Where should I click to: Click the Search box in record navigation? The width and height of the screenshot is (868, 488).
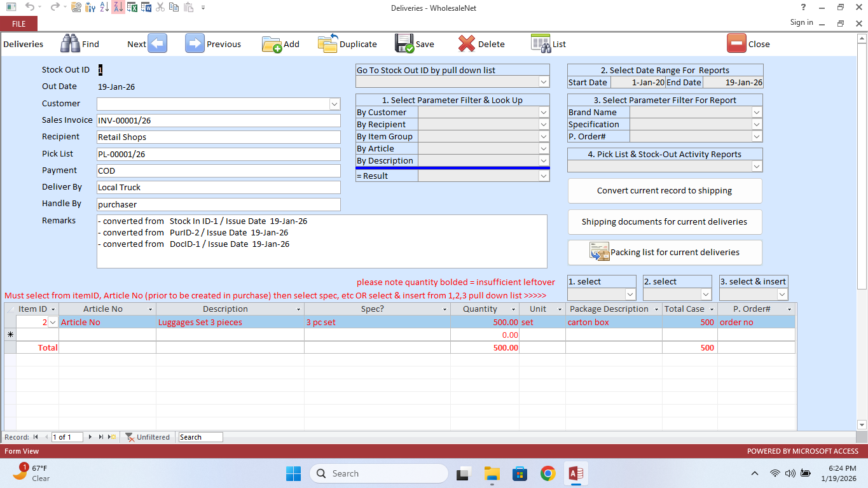(200, 437)
